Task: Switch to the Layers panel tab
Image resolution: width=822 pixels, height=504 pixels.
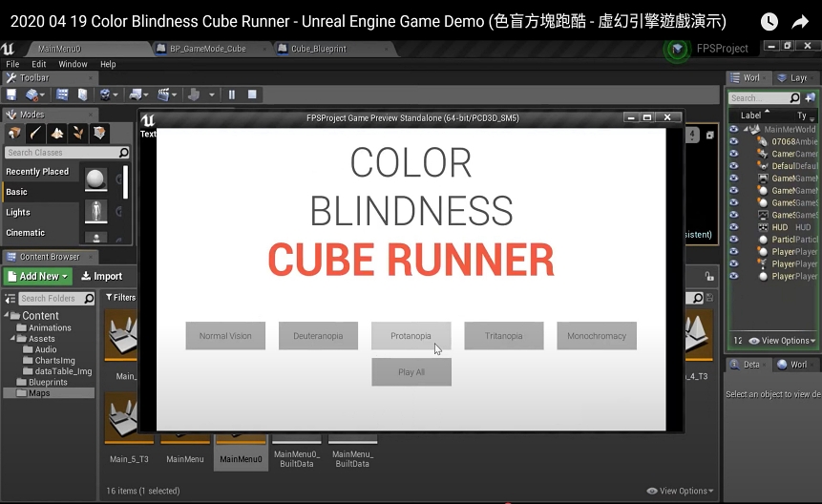Action: click(x=796, y=78)
